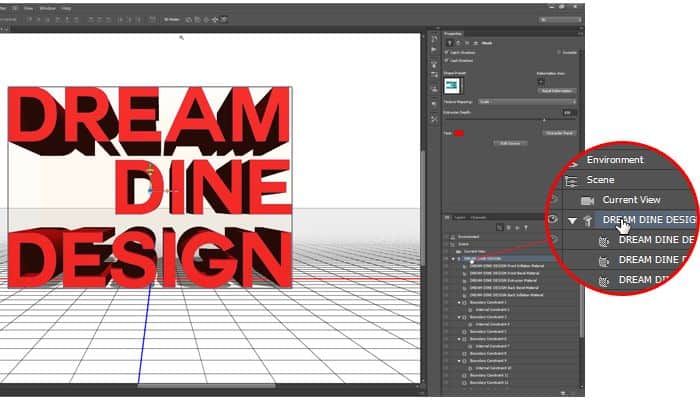Toggle the Invisible checkbox
700x400 pixels.
pyautogui.click(x=558, y=52)
